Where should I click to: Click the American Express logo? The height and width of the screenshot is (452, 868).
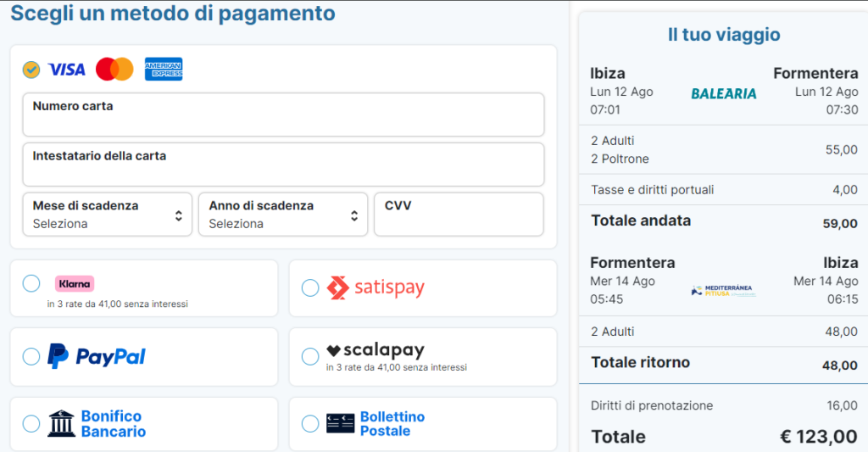click(164, 70)
